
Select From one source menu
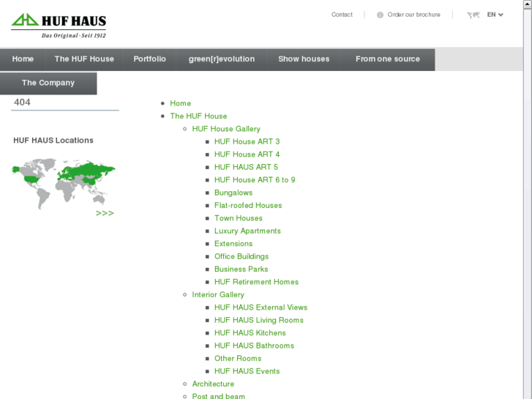(x=387, y=59)
